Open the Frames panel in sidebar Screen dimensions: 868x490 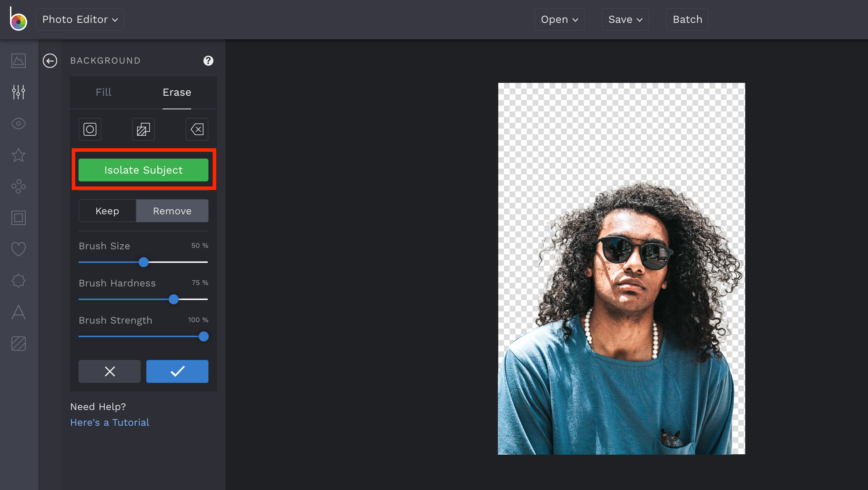point(18,218)
